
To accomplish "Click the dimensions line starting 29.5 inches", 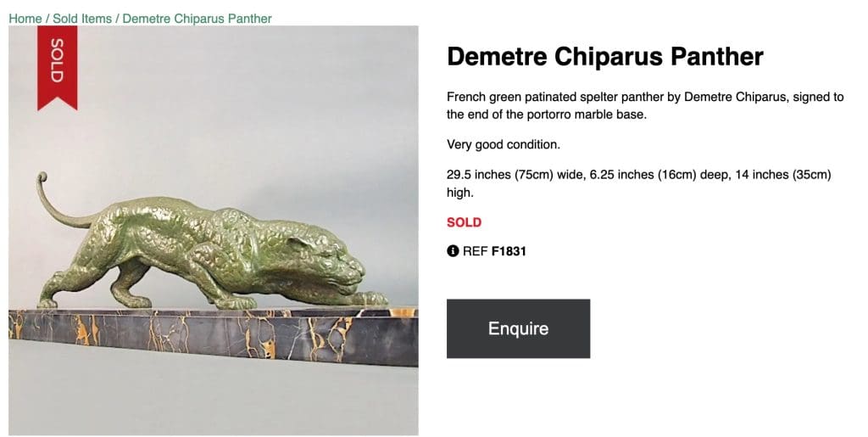I will [638, 183].
